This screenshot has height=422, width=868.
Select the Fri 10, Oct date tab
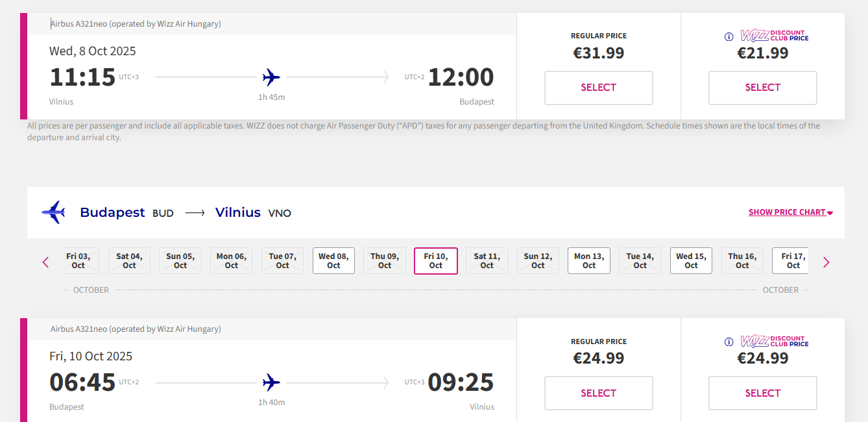[436, 260]
